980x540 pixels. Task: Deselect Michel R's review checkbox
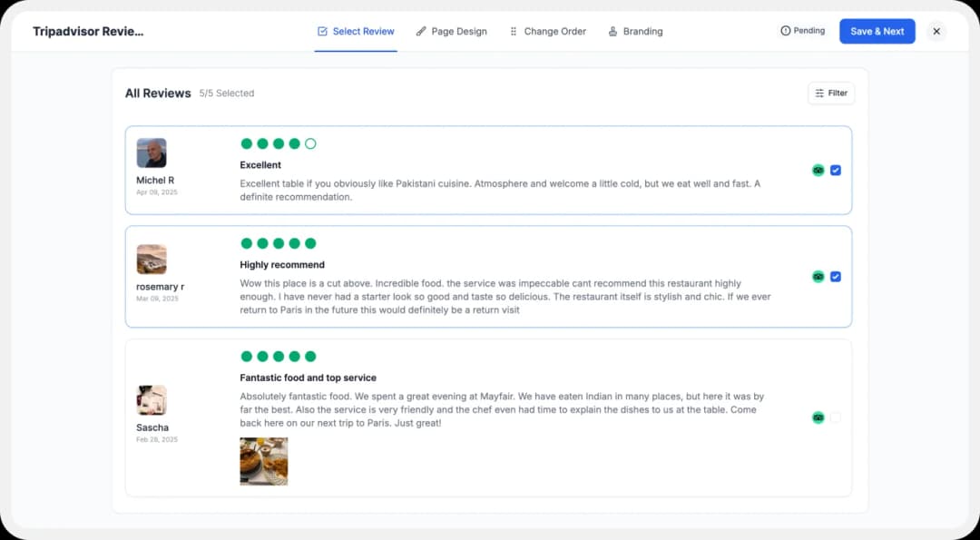click(x=836, y=170)
